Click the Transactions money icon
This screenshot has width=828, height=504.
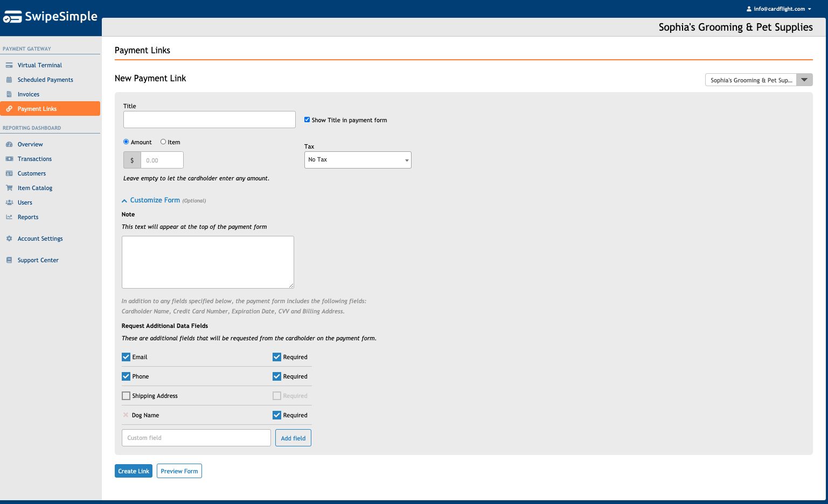click(9, 159)
